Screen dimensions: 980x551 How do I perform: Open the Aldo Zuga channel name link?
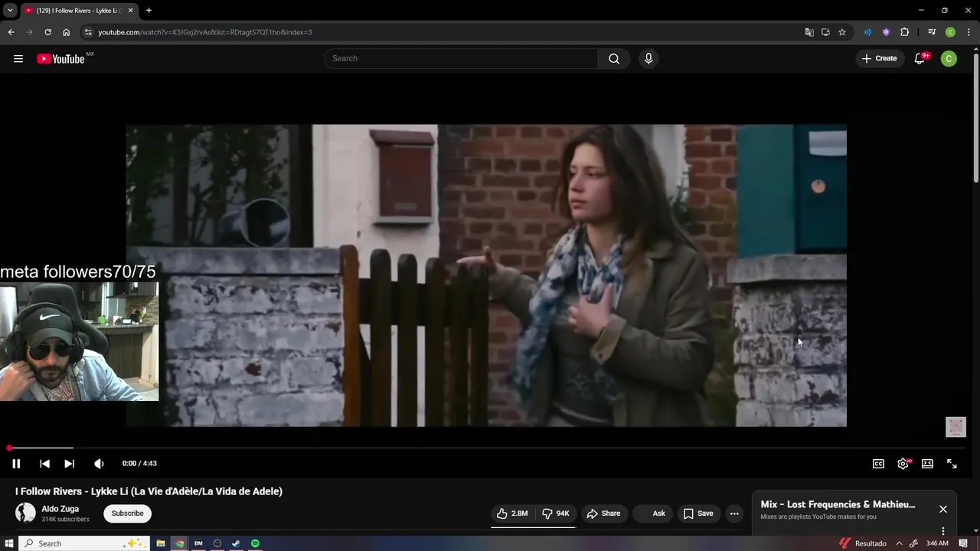click(60, 509)
